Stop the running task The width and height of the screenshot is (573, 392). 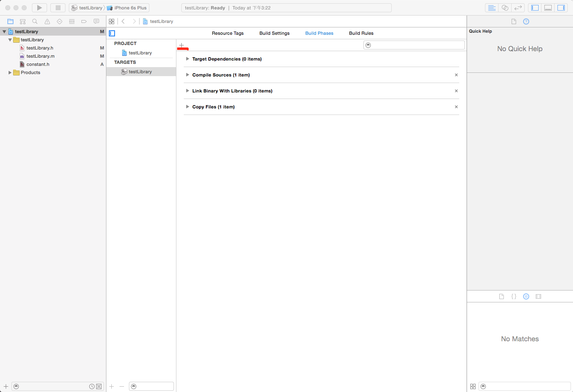click(x=58, y=8)
